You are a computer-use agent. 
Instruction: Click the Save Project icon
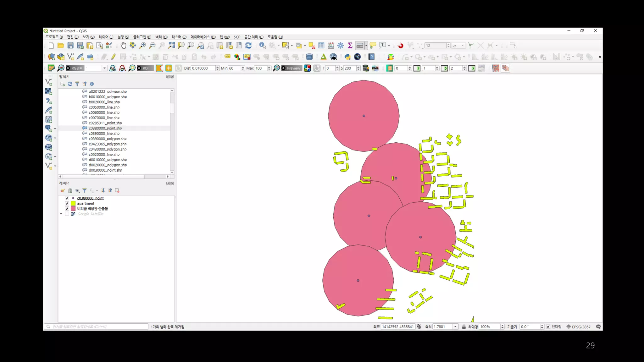point(70,46)
